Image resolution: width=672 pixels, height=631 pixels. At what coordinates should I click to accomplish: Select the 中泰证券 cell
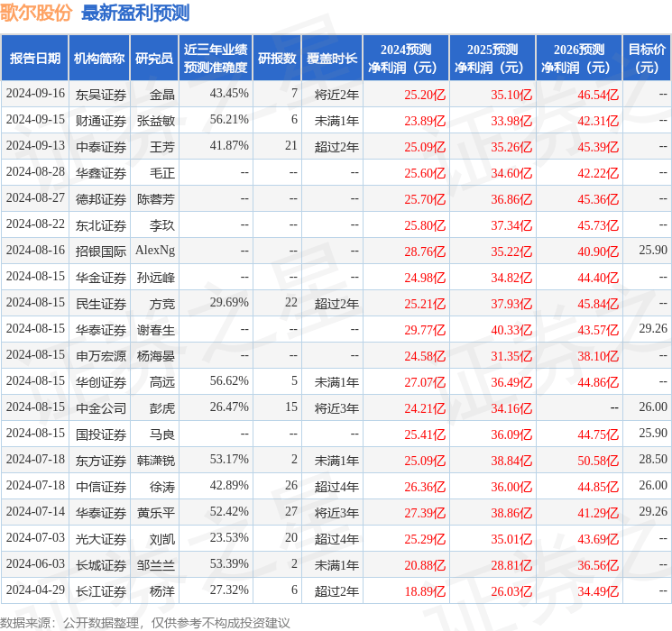[x=101, y=147]
